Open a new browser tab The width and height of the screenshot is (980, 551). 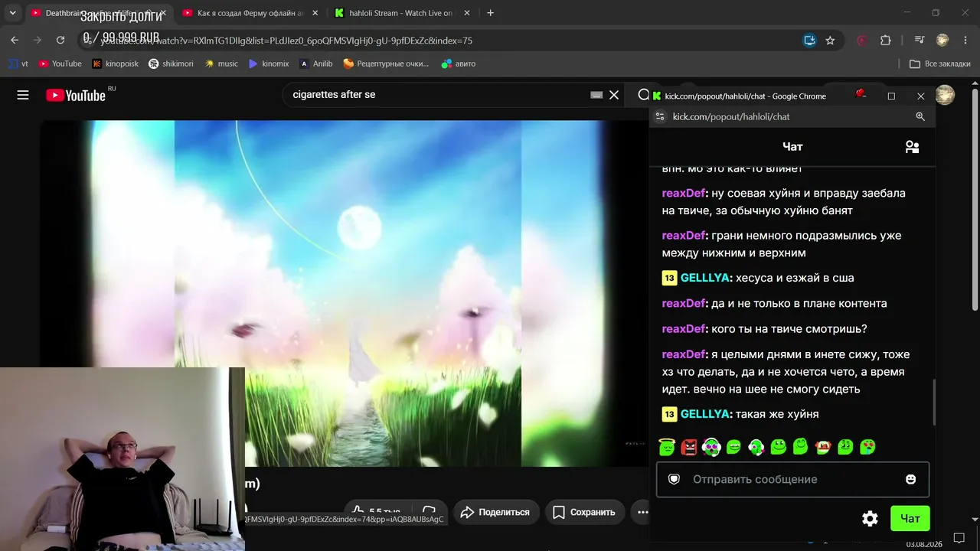(490, 13)
